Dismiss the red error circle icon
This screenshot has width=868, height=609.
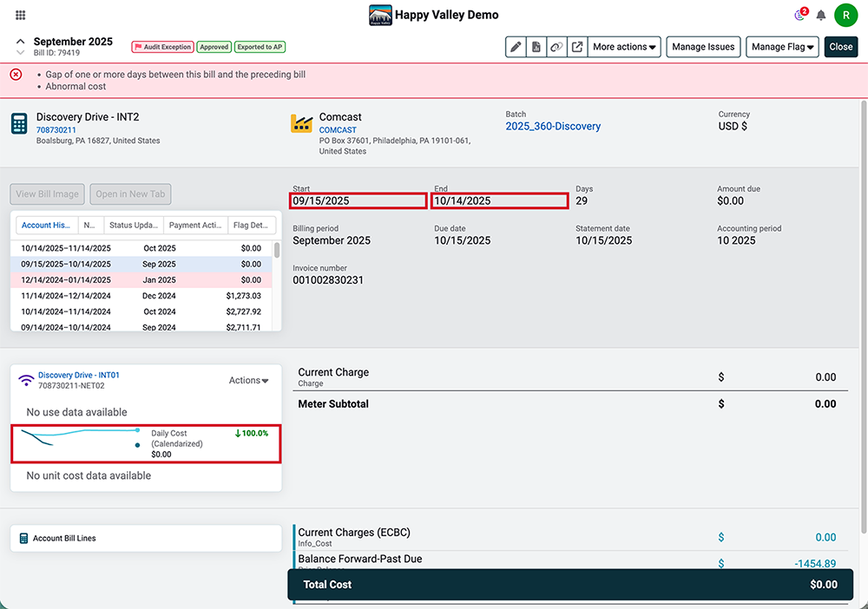pos(16,74)
